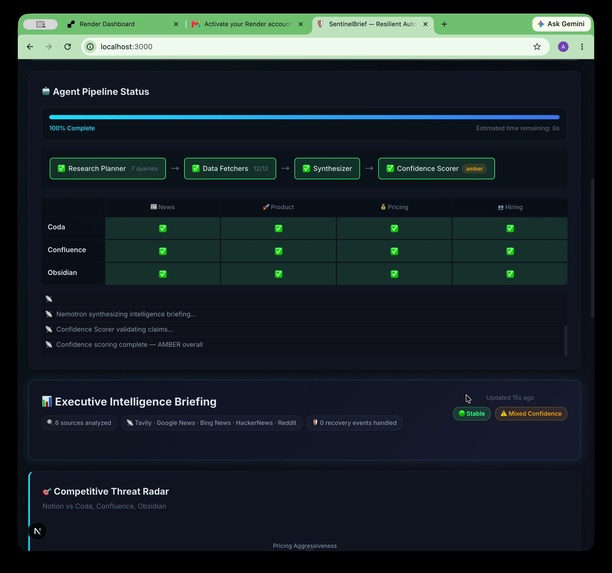Close the Activate your Render account tab
Screen dimensions: 612x573
pyautogui.click(x=301, y=24)
